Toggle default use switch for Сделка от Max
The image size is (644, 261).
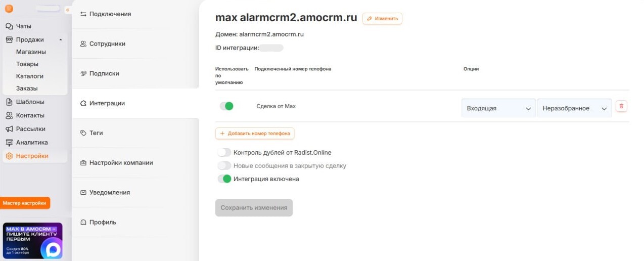coord(226,106)
